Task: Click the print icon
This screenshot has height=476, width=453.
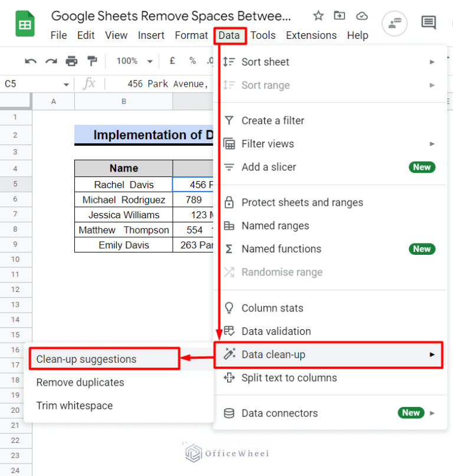Action: [71, 61]
